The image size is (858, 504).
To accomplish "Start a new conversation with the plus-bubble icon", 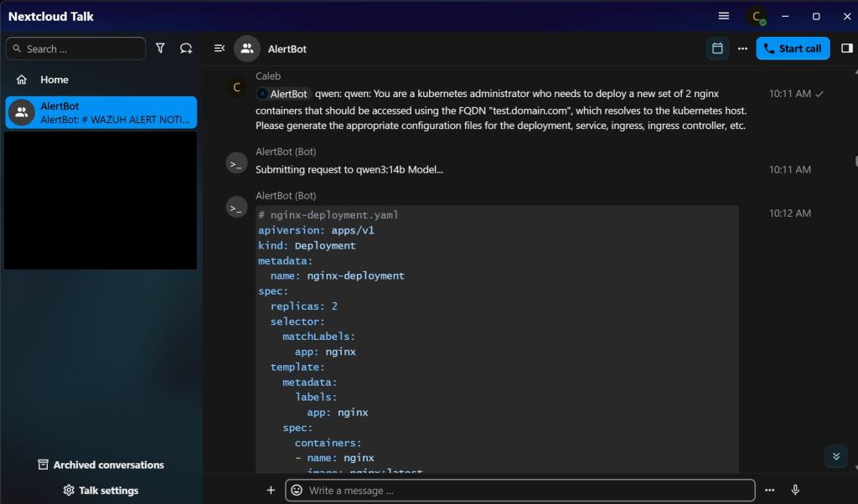I will tap(186, 49).
